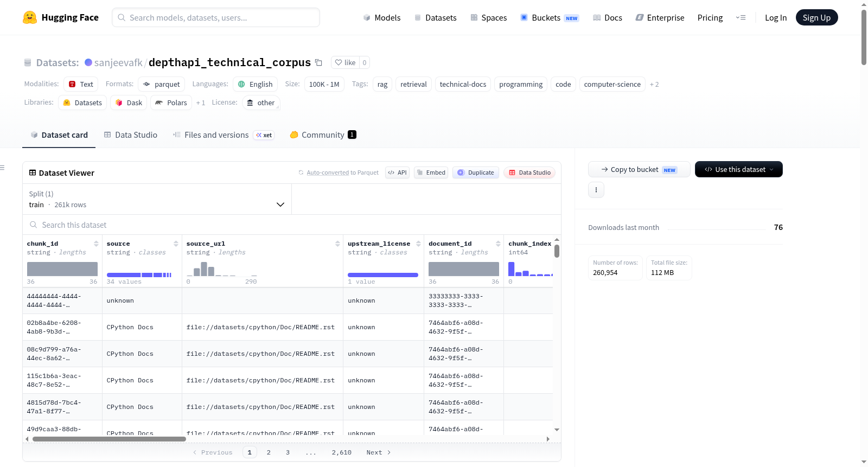Open the Docs navigation item
Image resolution: width=868 pixels, height=467 pixels.
(608, 17)
